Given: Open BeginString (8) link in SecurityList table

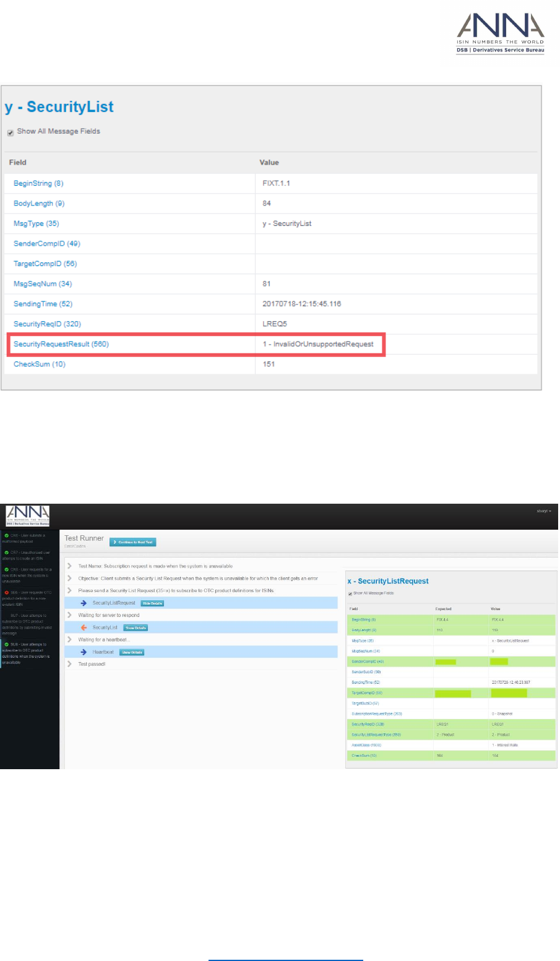Looking at the screenshot, I should click(x=38, y=183).
